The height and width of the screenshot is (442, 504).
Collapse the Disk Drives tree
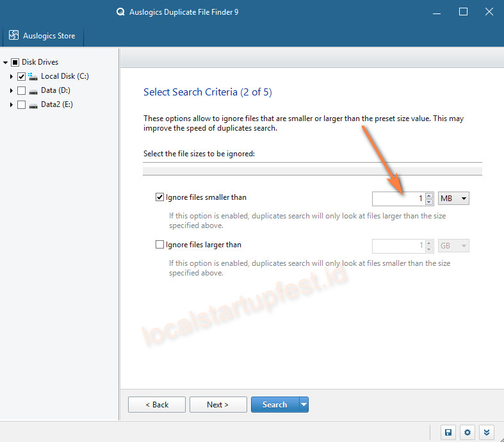click(5, 62)
